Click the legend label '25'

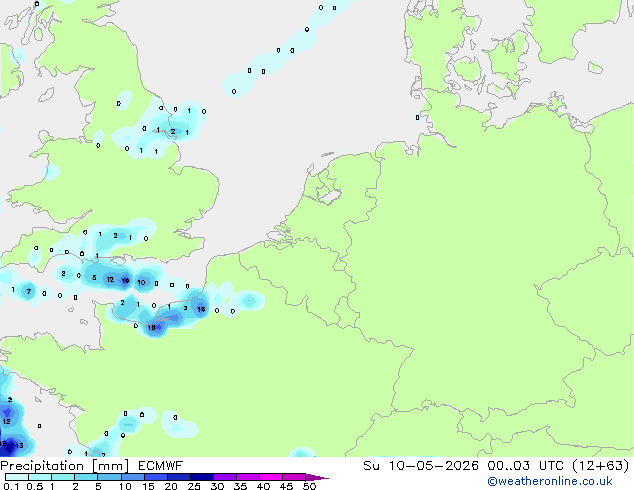194,486
